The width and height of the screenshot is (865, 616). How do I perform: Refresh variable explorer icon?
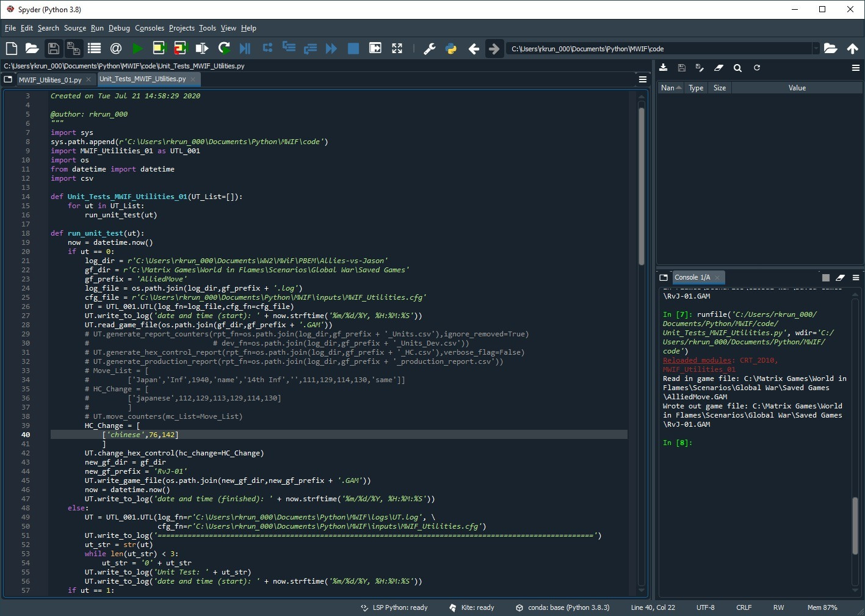[x=757, y=68]
